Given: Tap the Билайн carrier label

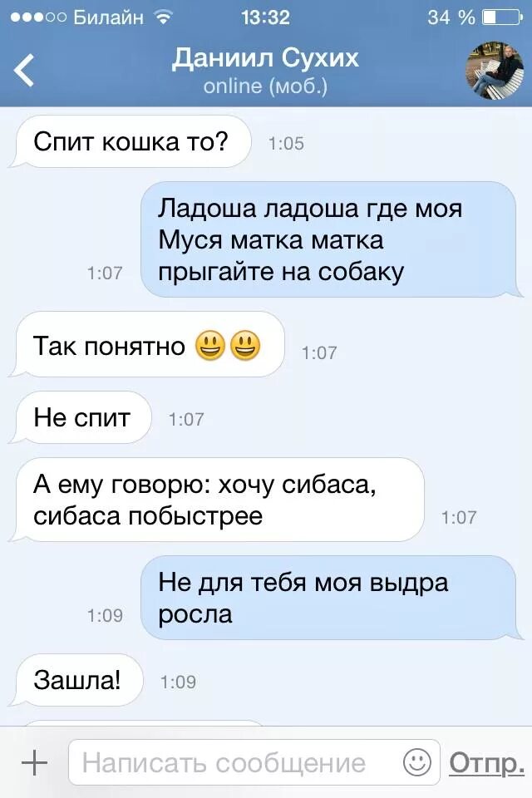Looking at the screenshot, I should (108, 17).
